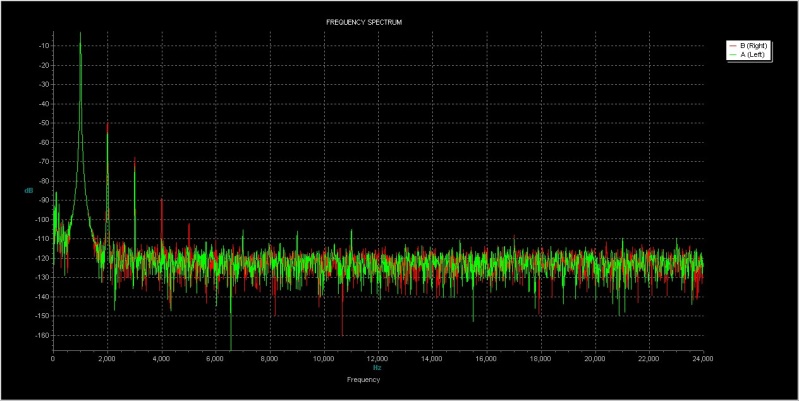Screen dimensions: 799x401
Task: Click the 6,000 tick label on frequency axis
Action: [216, 359]
